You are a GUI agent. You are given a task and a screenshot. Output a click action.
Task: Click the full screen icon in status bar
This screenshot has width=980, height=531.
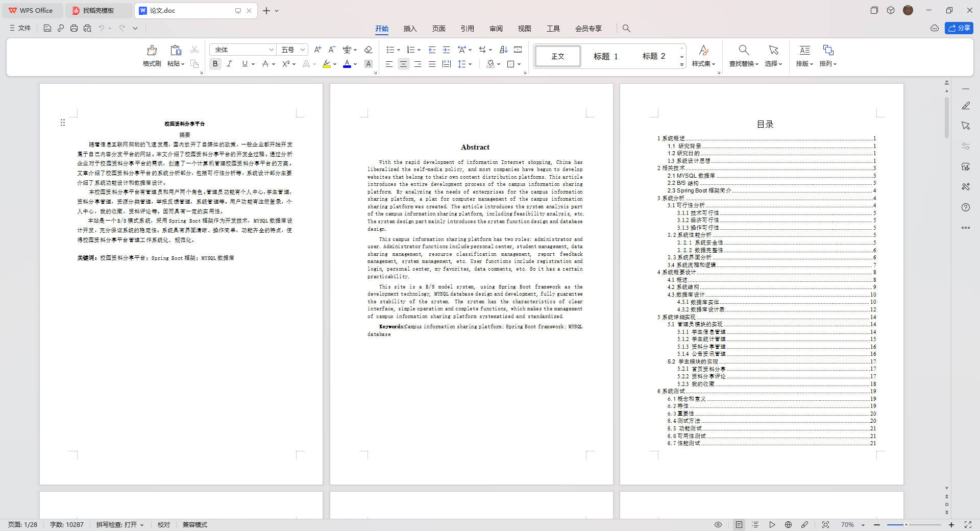968,524
